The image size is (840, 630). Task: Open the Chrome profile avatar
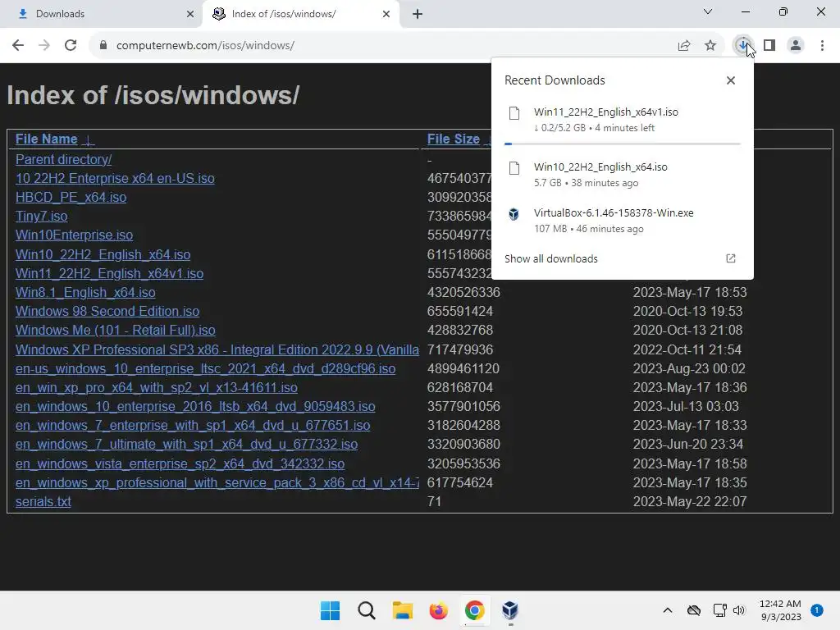[x=796, y=46]
